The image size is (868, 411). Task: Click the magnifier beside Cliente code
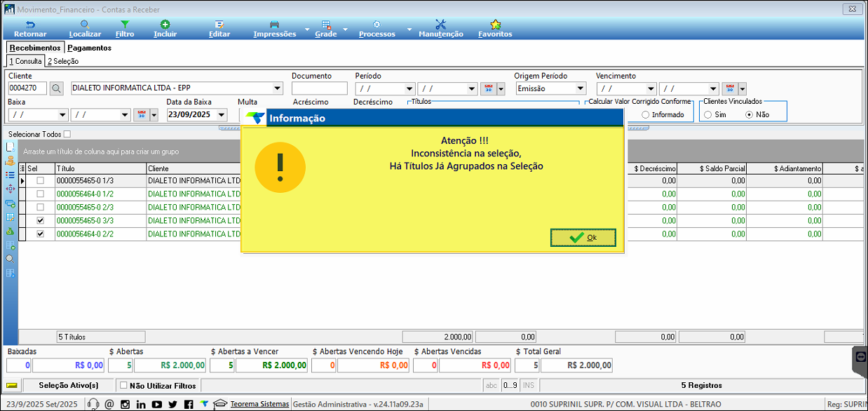point(57,88)
